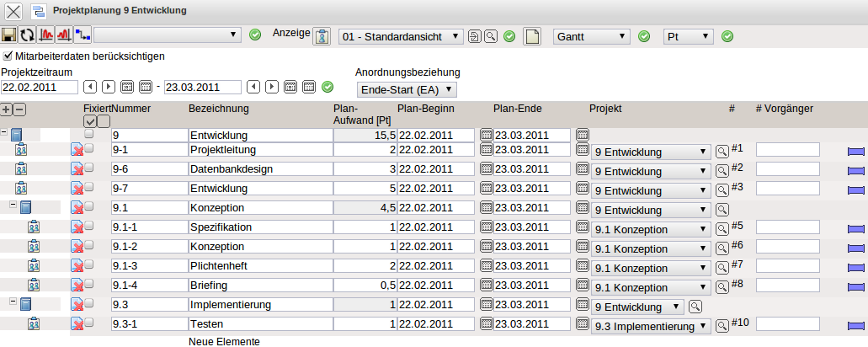
Task: Confirm Gantt selection with green check
Action: (644, 36)
